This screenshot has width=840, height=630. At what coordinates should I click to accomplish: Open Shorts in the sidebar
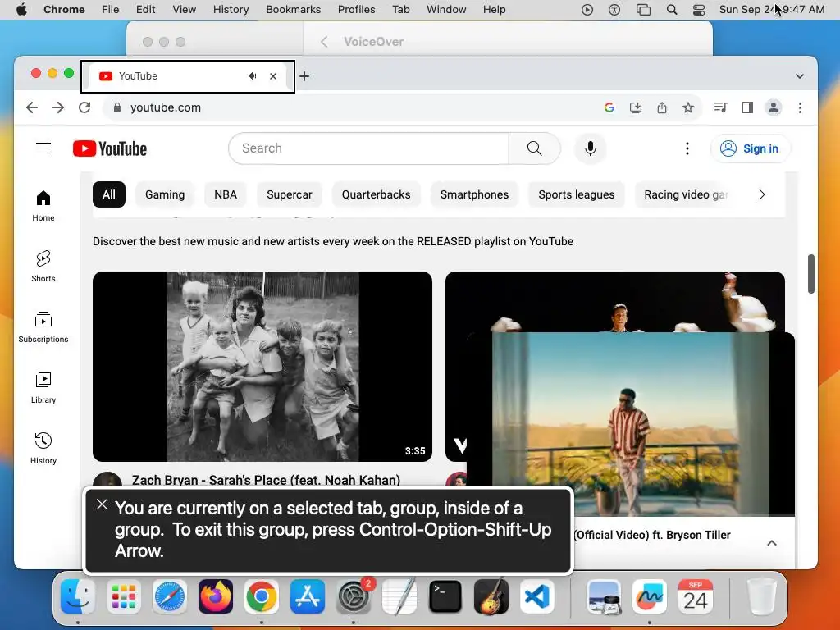pos(43,267)
